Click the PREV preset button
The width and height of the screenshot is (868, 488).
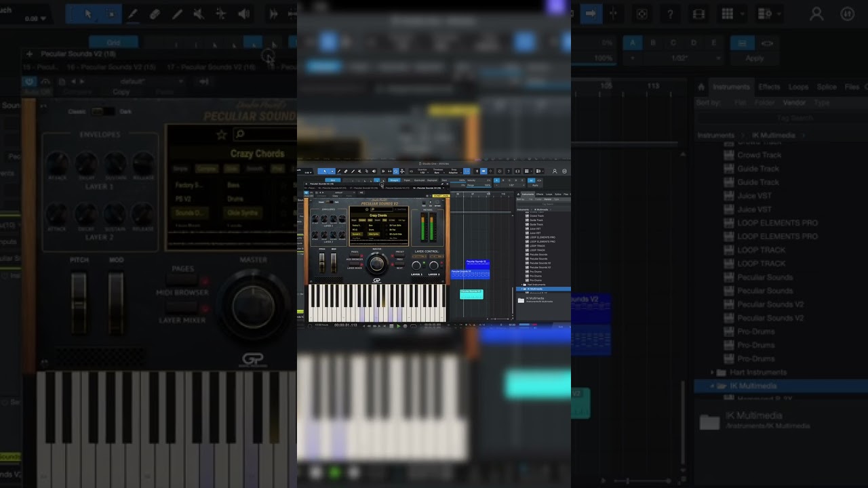[x=399, y=256]
